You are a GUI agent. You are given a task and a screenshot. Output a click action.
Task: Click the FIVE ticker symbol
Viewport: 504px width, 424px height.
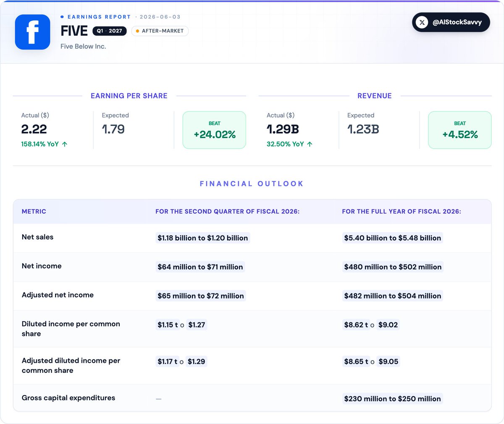click(74, 31)
